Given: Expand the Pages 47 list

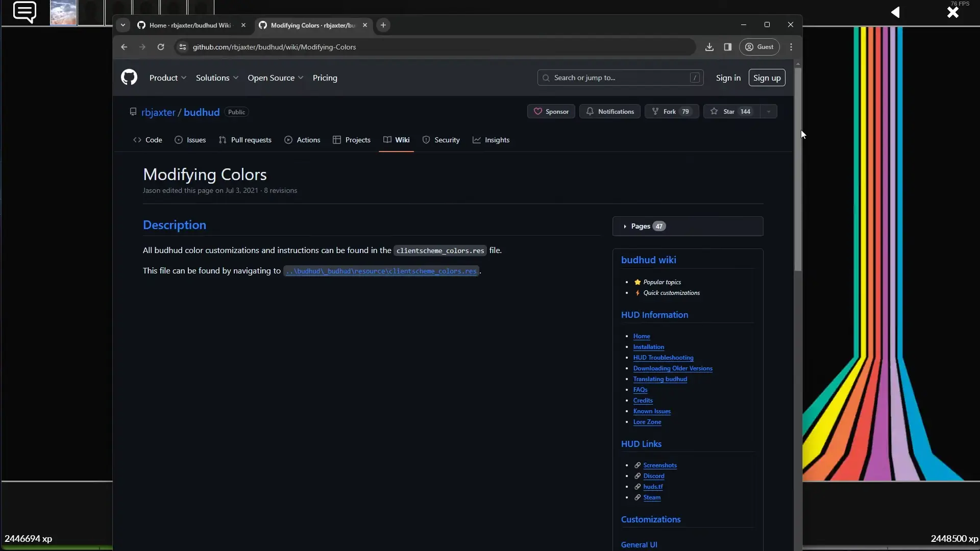Looking at the screenshot, I should [688, 226].
